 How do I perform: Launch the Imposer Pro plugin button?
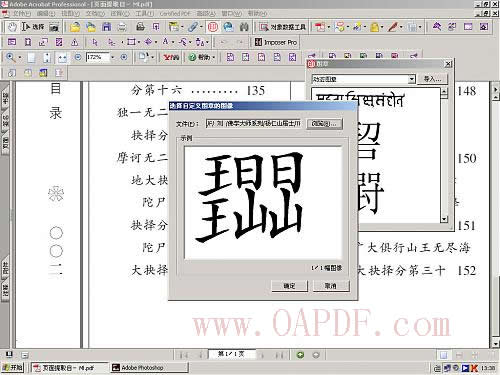click(275, 42)
